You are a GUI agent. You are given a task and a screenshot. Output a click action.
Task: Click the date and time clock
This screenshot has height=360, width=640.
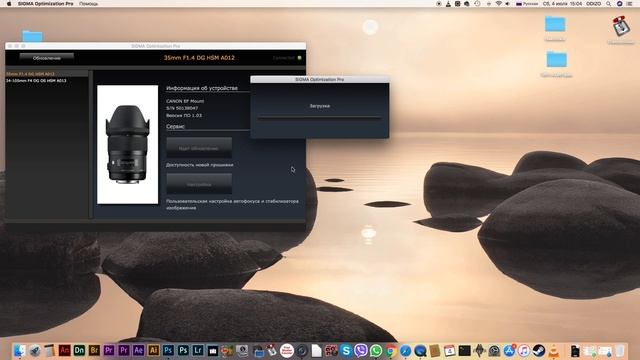562,3
